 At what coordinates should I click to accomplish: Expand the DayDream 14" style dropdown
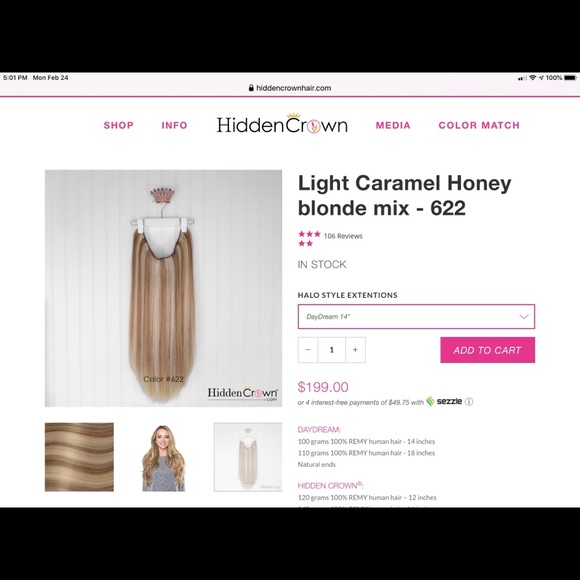pos(416,317)
